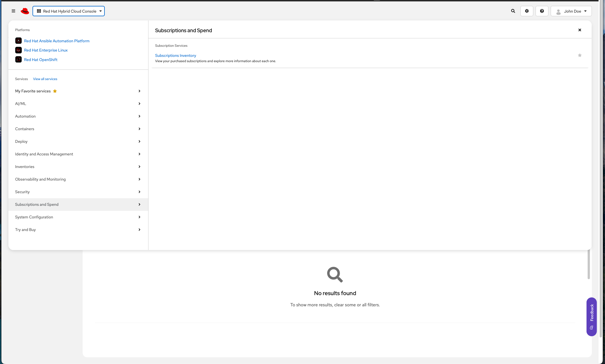
Task: Open Red Hat Hybrid Cloud Console dropdown
Action: [69, 11]
